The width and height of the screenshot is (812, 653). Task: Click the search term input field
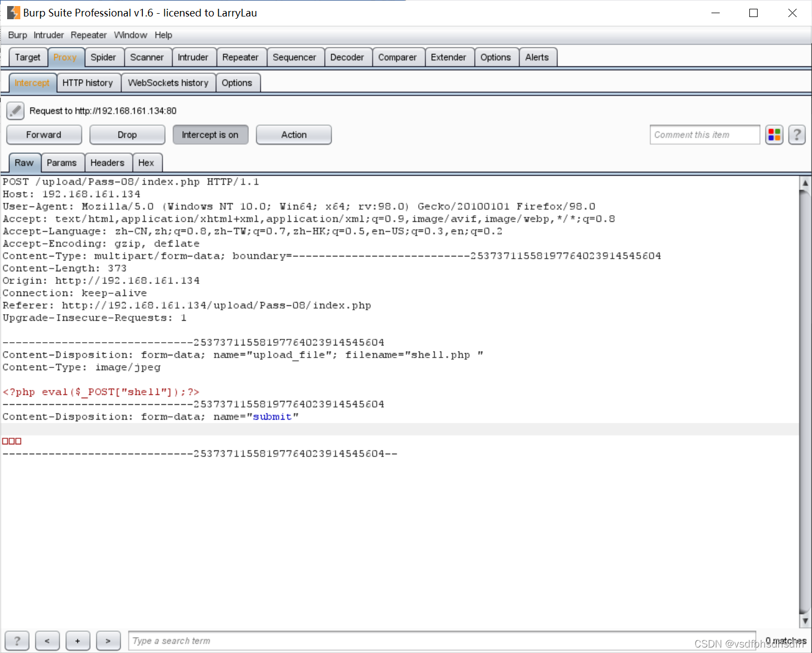click(x=442, y=640)
